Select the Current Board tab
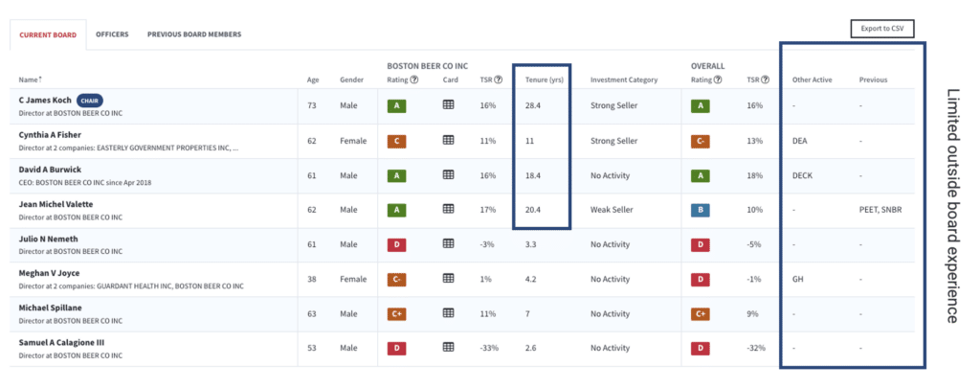This screenshot has height=388, width=980. pyautogui.click(x=48, y=35)
